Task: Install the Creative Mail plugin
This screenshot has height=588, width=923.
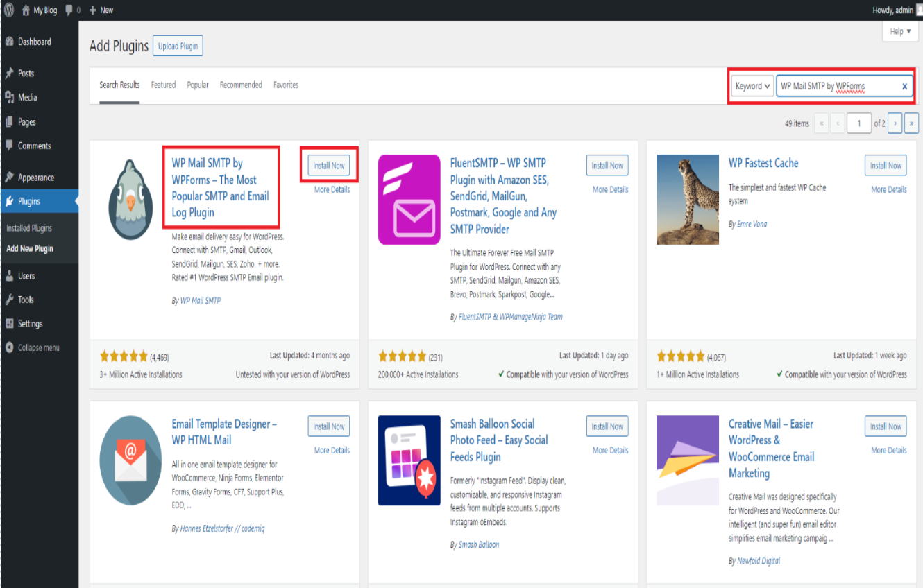Action: 886,426
